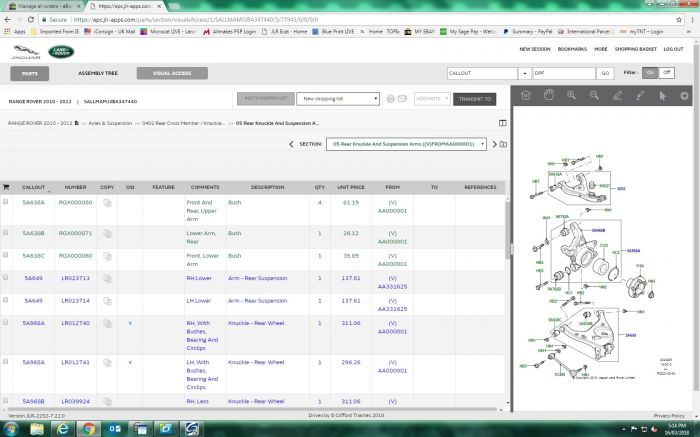Open the New shopping list dropdown
The width and height of the screenshot is (700, 437).
(338, 99)
